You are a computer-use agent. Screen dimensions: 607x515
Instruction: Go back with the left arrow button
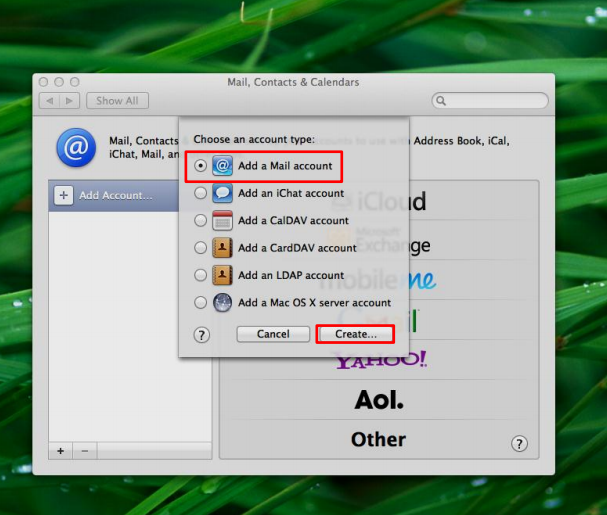click(49, 101)
